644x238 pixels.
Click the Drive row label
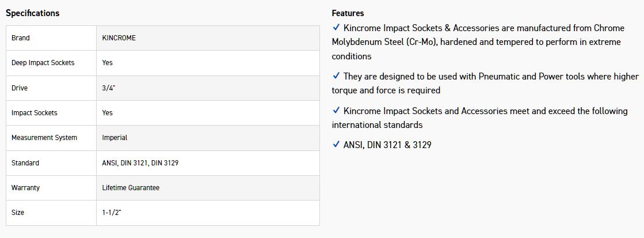[x=20, y=88]
